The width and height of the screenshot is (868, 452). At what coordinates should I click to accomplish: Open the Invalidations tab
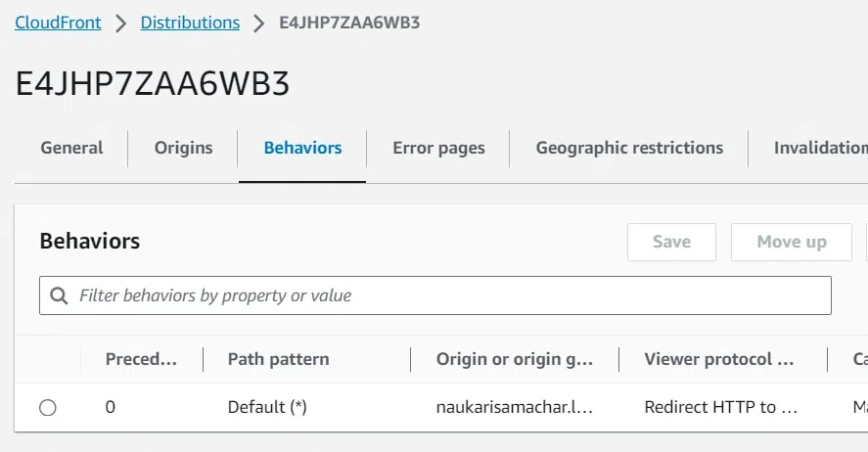pyautogui.click(x=820, y=149)
